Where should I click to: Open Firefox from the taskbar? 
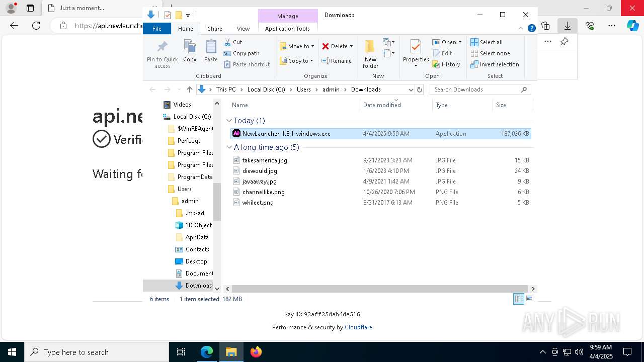tap(256, 352)
